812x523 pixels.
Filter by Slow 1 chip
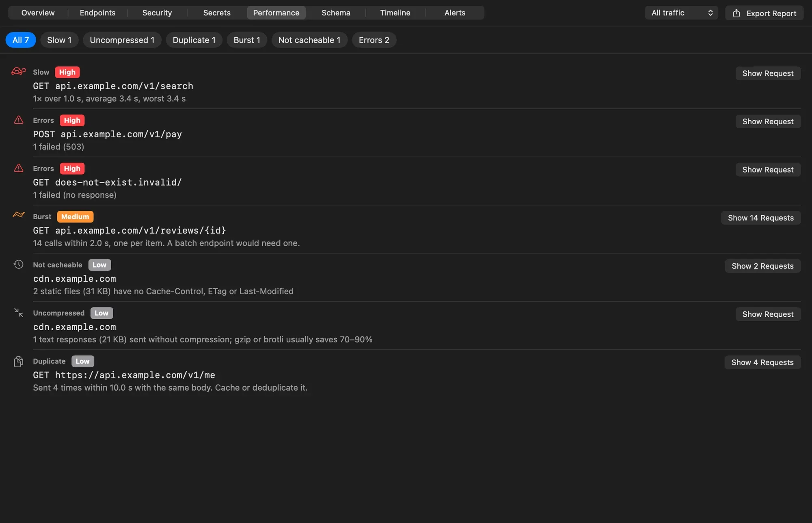click(59, 40)
